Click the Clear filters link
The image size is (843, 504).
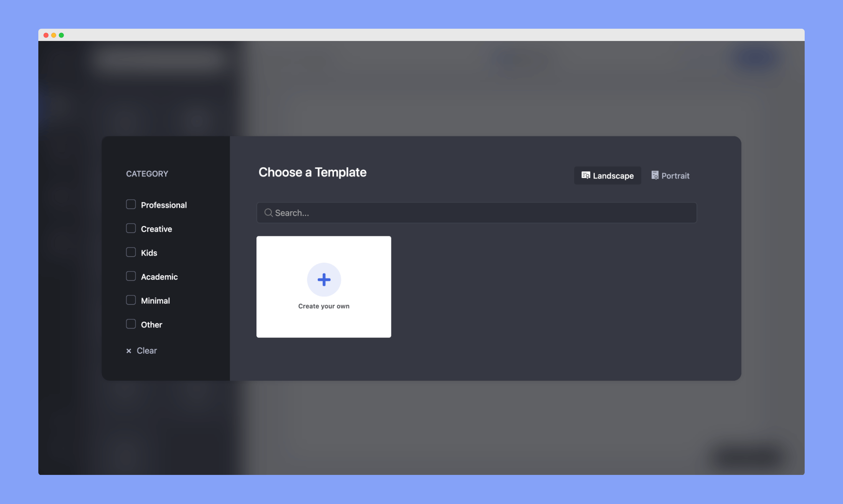click(146, 350)
